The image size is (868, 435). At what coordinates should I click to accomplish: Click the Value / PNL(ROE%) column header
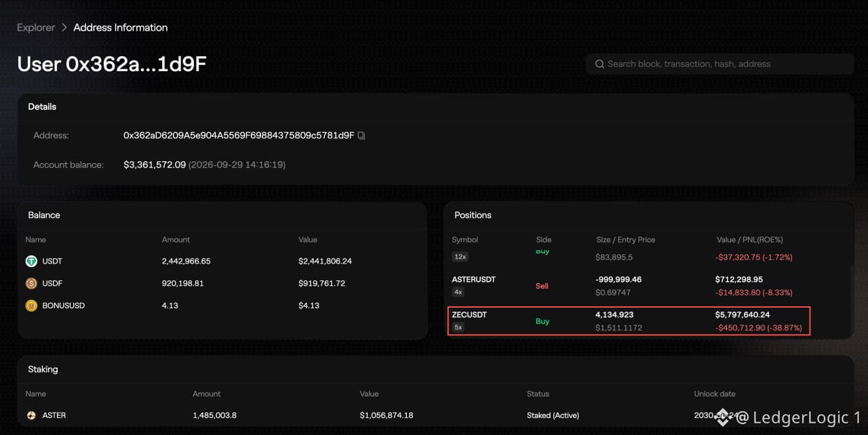750,240
